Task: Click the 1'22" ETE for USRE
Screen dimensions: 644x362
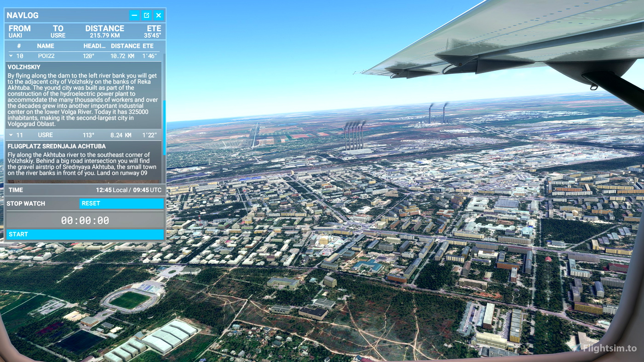Action: tap(149, 135)
